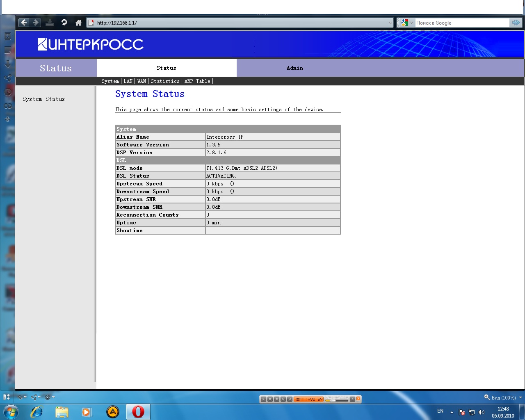Launch AIMP player from the taskbar

click(112, 411)
